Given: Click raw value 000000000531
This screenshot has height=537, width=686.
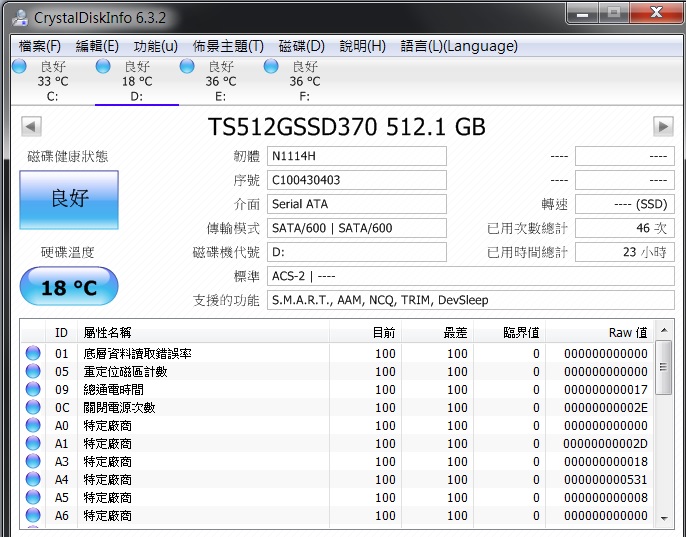Looking at the screenshot, I should (x=606, y=479).
